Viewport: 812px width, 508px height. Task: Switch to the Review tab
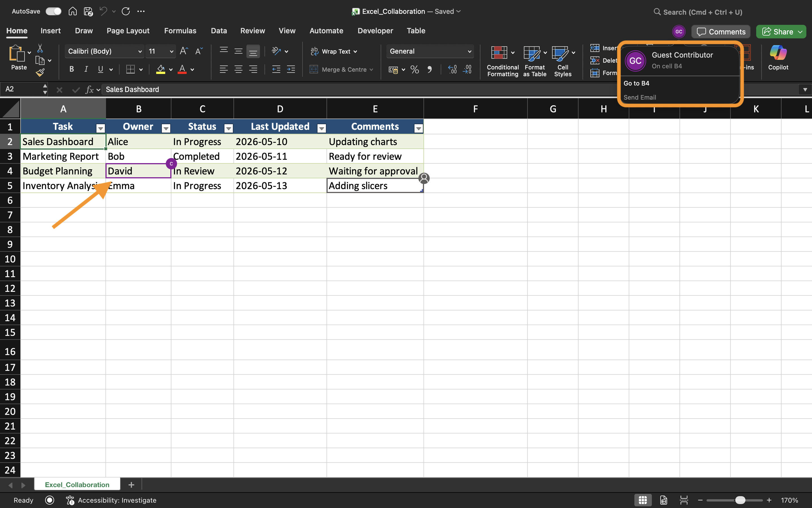(252, 30)
